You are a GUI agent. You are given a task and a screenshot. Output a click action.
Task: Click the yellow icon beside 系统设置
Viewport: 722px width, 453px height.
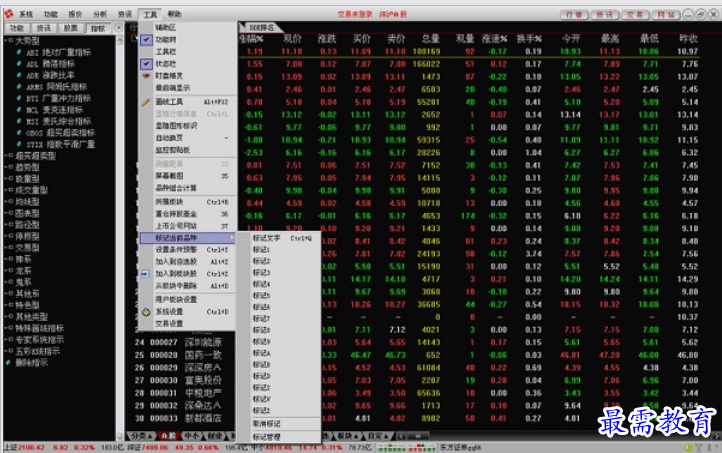coord(146,312)
